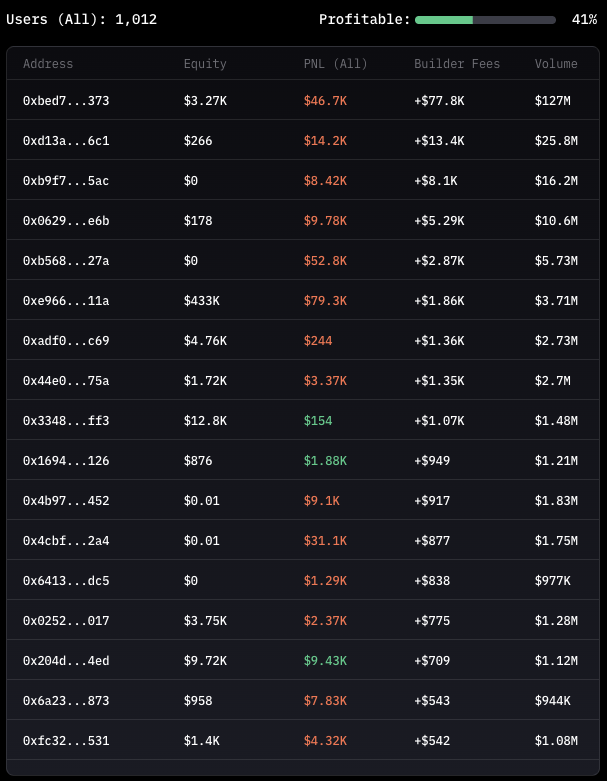Click the $52.8K PNL value
Viewport: 607px width, 781px height.
click(325, 261)
